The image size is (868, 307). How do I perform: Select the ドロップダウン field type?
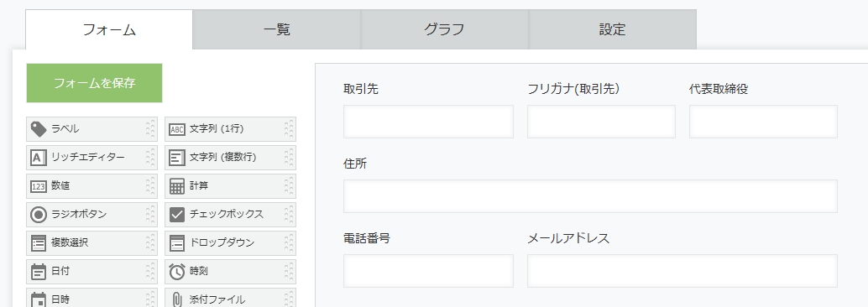point(230,243)
